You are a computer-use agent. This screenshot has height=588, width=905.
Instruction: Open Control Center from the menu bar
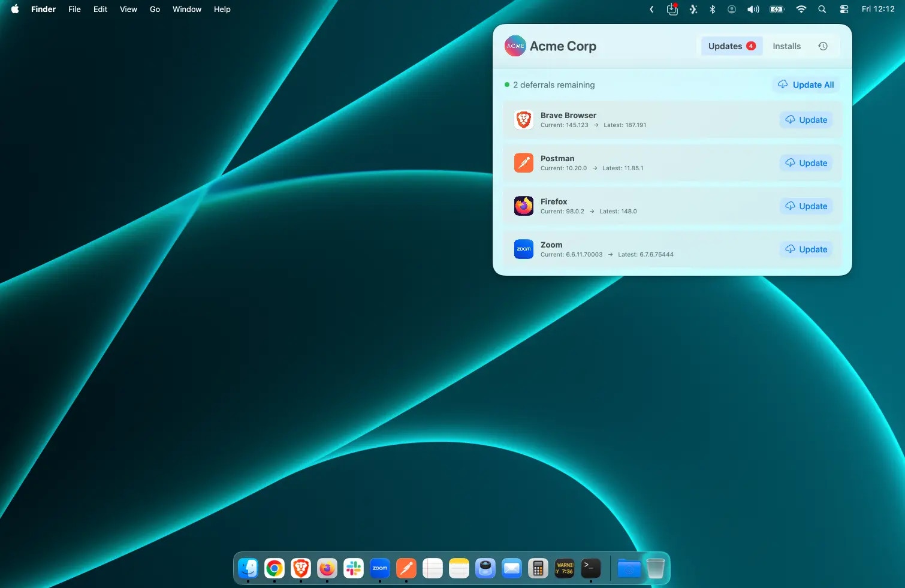pyautogui.click(x=843, y=9)
